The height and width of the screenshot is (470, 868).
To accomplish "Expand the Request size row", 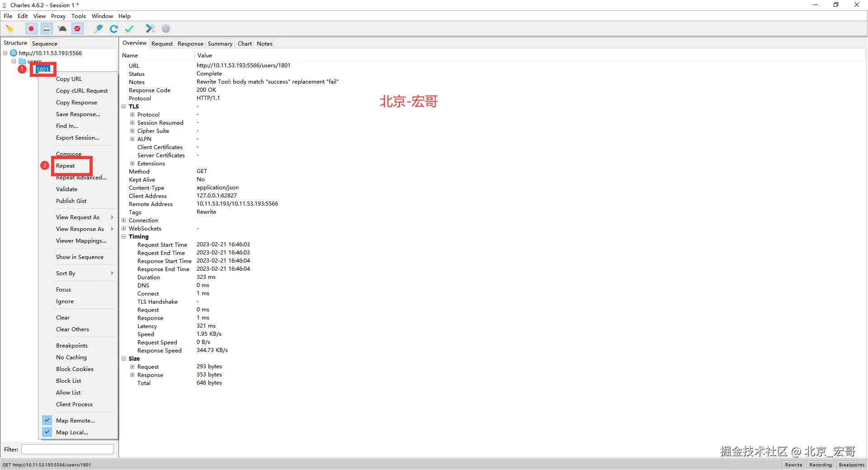I will point(132,367).
